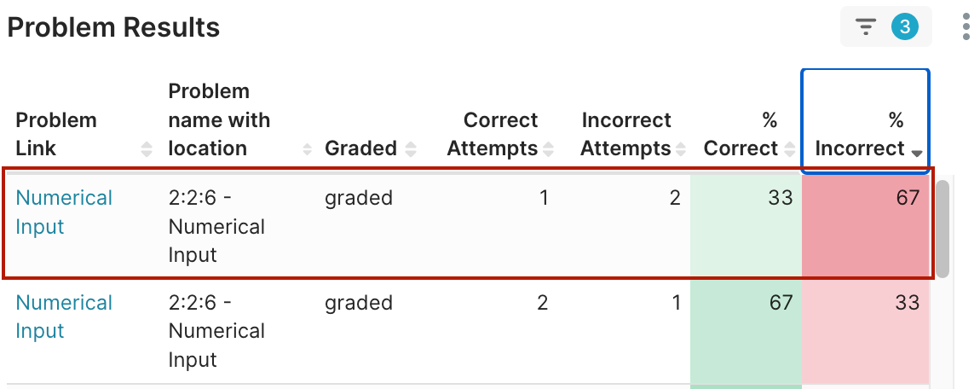Toggle descending sort arrow on % Incorrect
Image resolution: width=980 pixels, height=389 pixels.
pyautogui.click(x=917, y=153)
